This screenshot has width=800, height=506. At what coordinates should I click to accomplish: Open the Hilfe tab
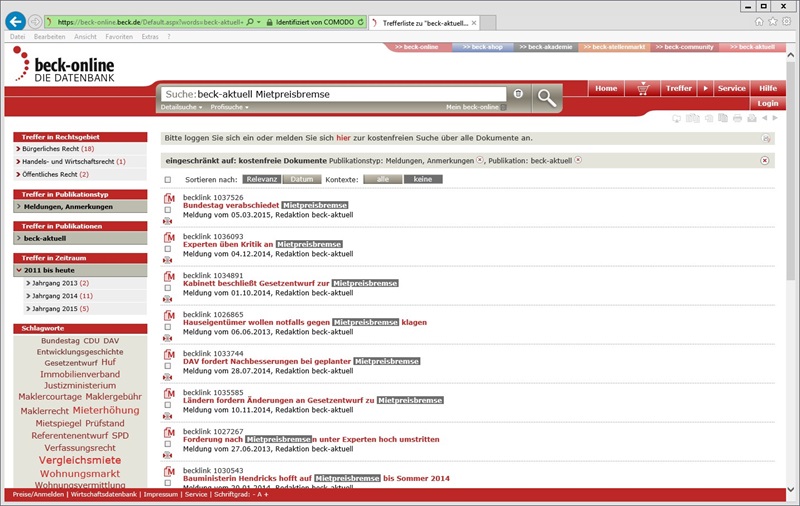coord(768,88)
